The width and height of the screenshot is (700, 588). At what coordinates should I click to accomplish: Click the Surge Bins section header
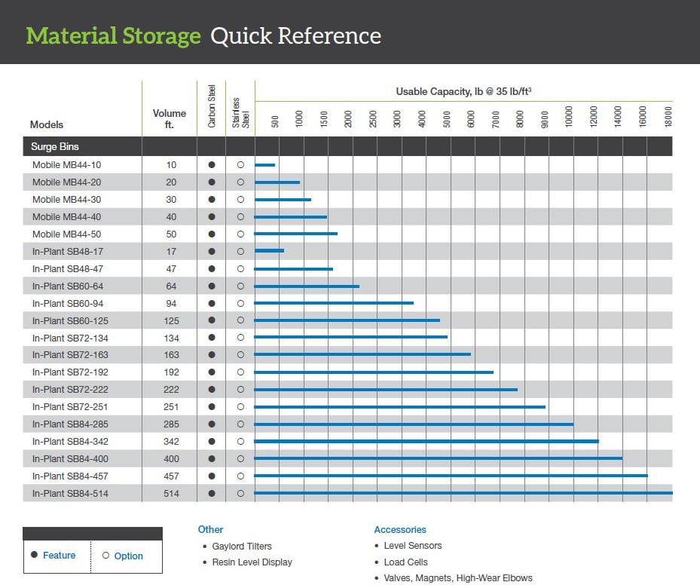pos(348,146)
